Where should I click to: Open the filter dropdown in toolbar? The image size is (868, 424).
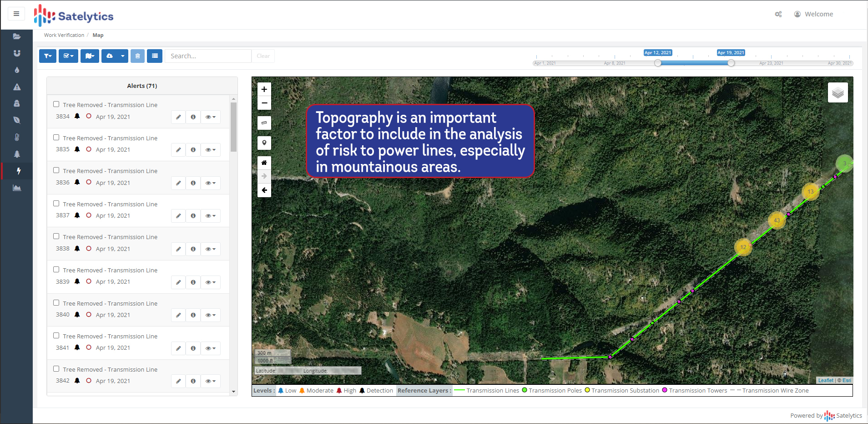48,56
